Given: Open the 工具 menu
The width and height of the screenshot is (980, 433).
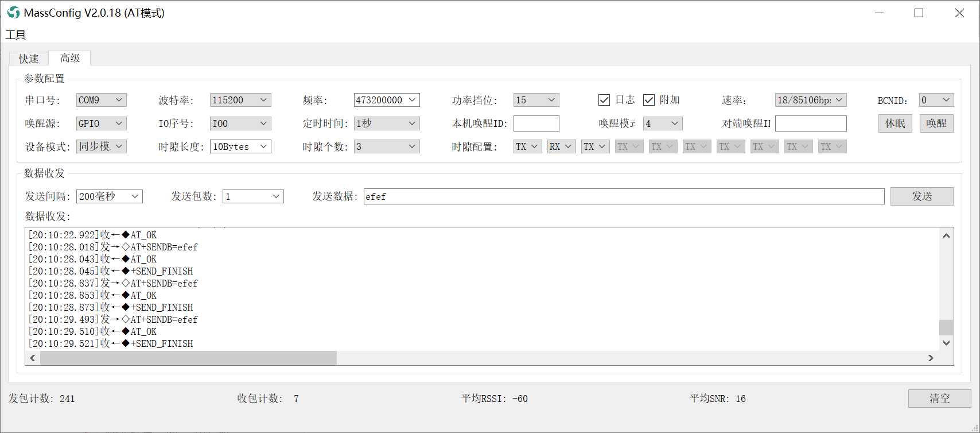Looking at the screenshot, I should (x=15, y=35).
